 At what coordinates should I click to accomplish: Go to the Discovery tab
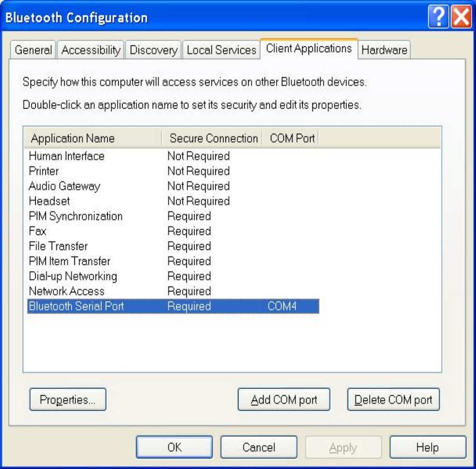(154, 50)
